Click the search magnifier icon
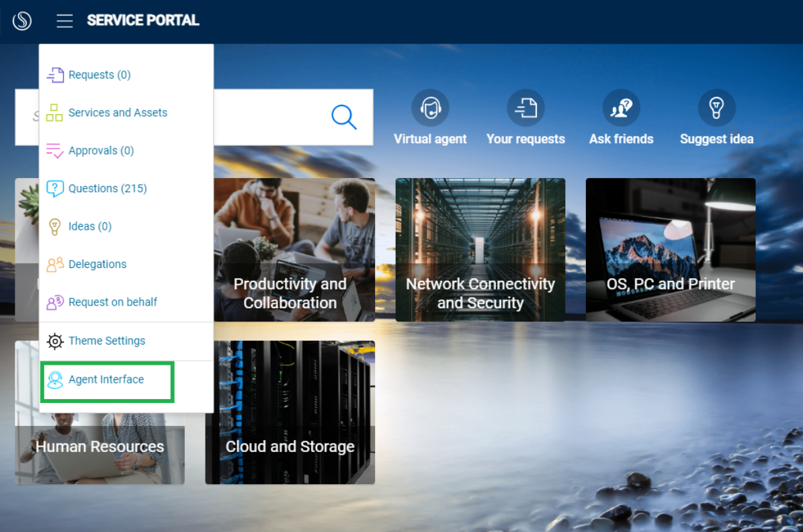This screenshot has width=803, height=532. [x=344, y=117]
